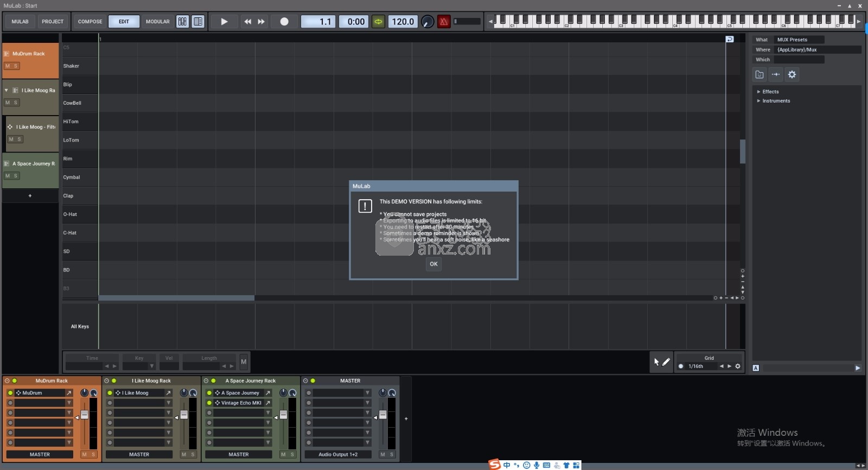
Task: Toggle A Space Journey Rack power indicator
Action: 213,380
